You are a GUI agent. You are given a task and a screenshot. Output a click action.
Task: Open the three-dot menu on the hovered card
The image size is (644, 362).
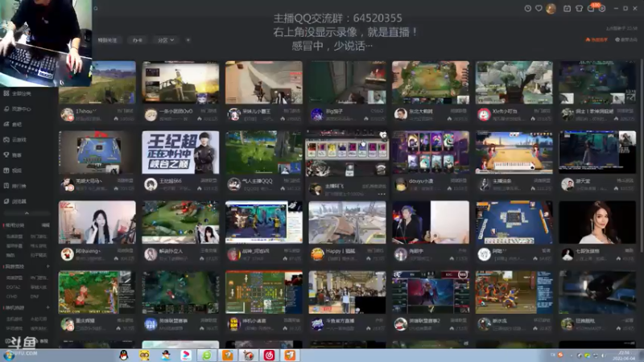pyautogui.click(x=382, y=194)
